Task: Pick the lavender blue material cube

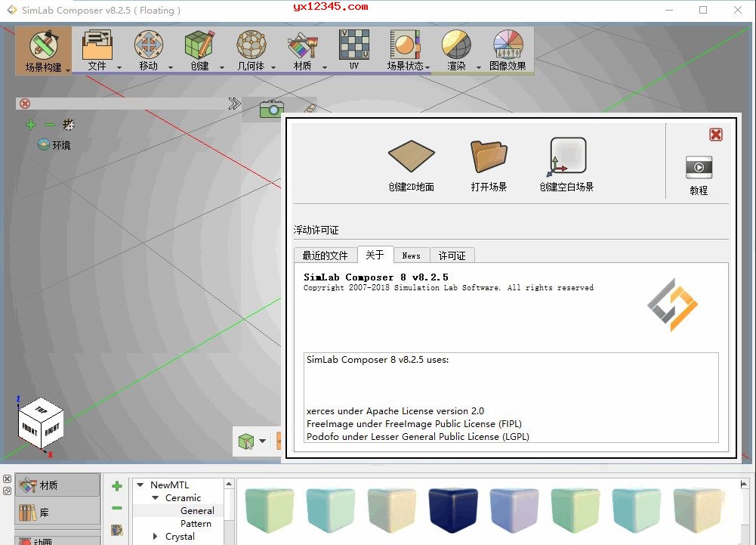Action: [514, 509]
